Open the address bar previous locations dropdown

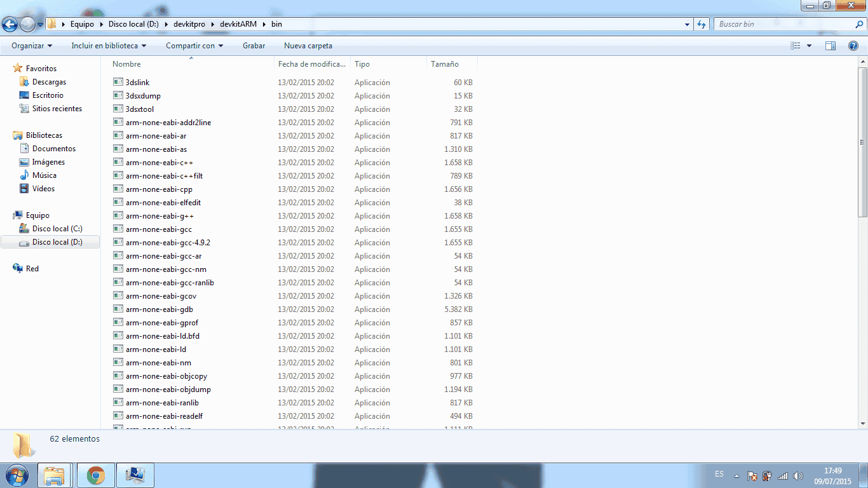pos(688,24)
